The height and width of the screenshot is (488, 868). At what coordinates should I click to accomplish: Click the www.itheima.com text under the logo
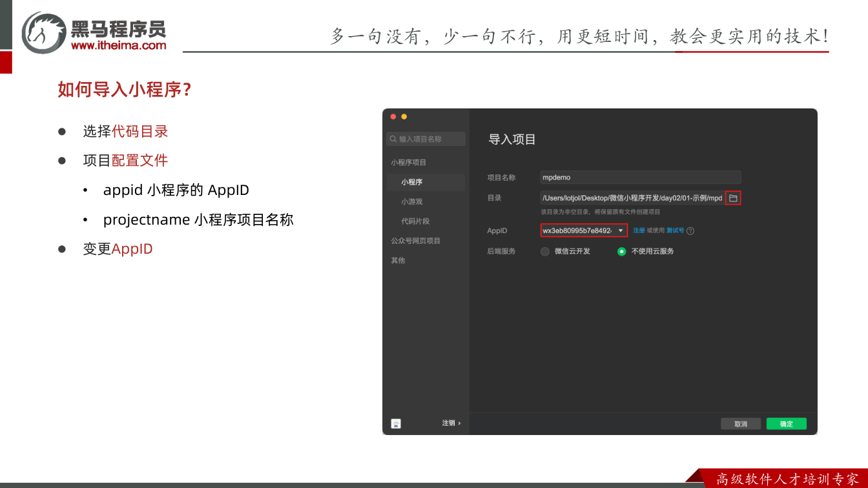(x=118, y=45)
